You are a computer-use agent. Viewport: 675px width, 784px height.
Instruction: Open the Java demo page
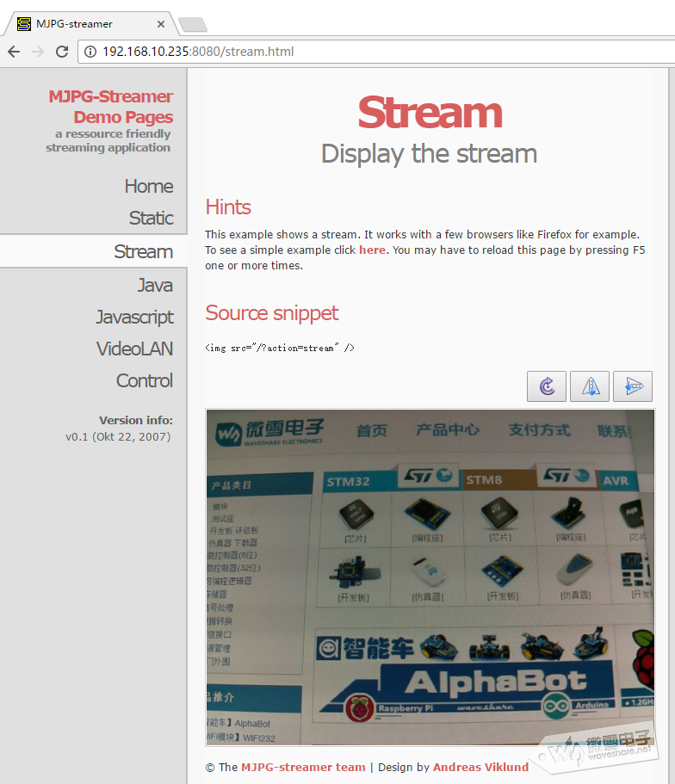click(155, 285)
